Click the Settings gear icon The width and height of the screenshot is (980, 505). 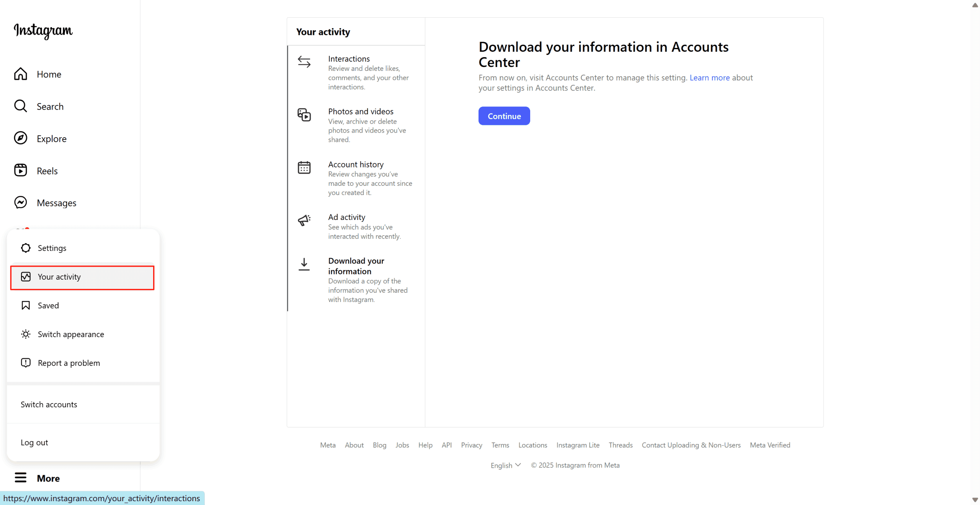click(x=26, y=248)
